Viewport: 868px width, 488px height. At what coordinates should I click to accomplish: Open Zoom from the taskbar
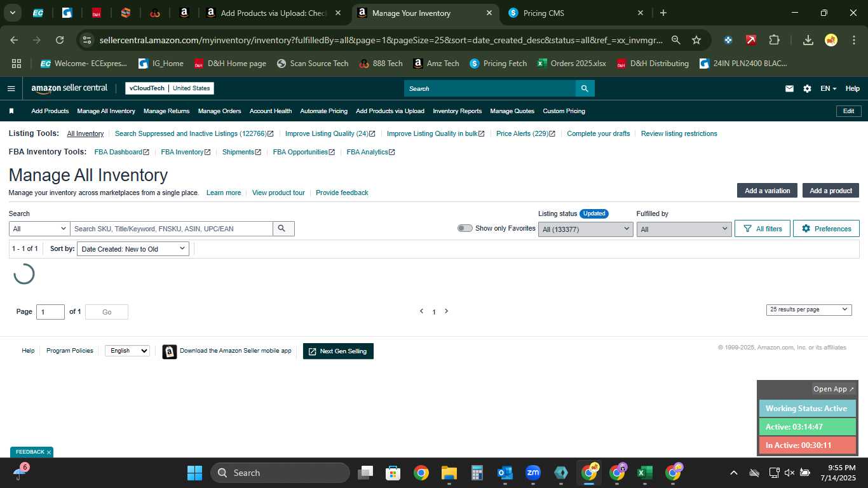533,473
